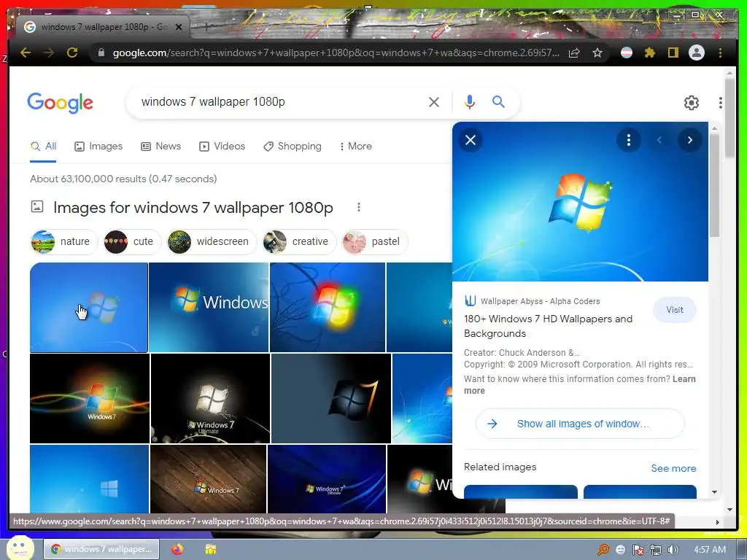747x560 pixels.
Task: Open 180+ Windows 7 HD Wallpapers link
Action: [x=548, y=326]
